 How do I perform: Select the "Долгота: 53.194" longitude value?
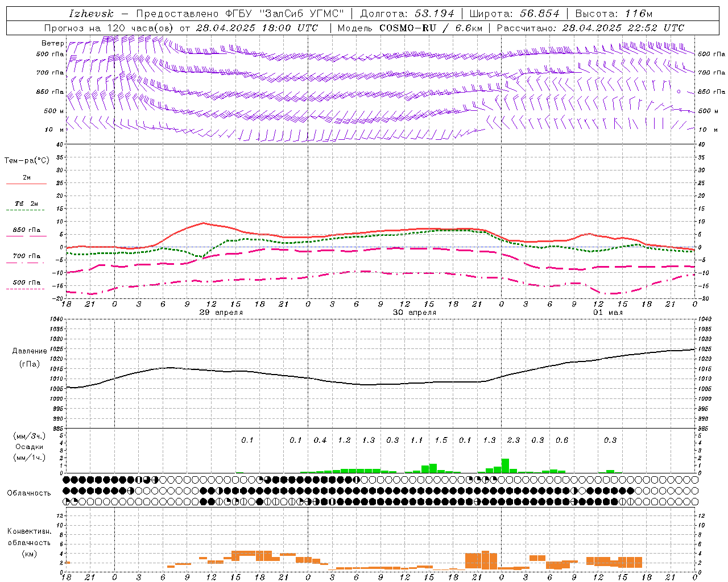407,14
